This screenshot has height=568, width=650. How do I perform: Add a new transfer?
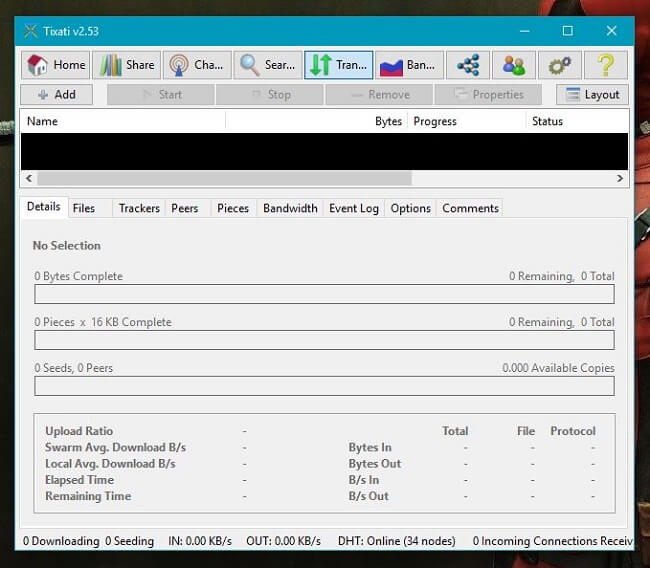[57, 95]
